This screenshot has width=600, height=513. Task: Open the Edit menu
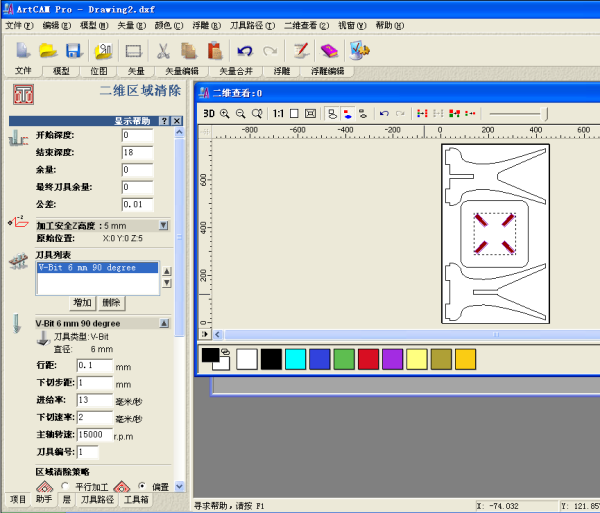[x=57, y=26]
